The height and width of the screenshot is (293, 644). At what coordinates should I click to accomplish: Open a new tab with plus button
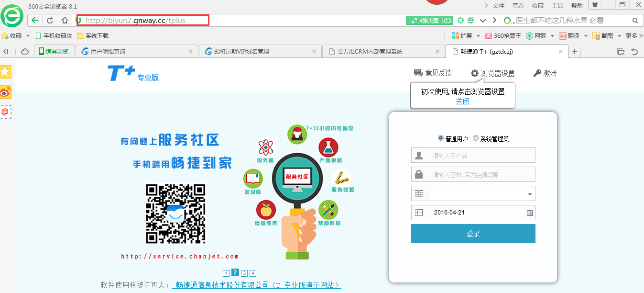(x=575, y=51)
